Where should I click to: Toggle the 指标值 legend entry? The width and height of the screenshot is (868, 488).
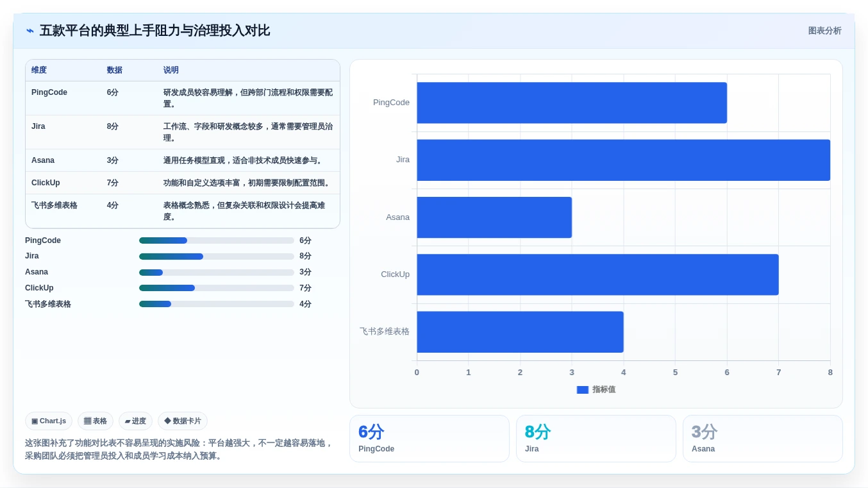point(596,389)
